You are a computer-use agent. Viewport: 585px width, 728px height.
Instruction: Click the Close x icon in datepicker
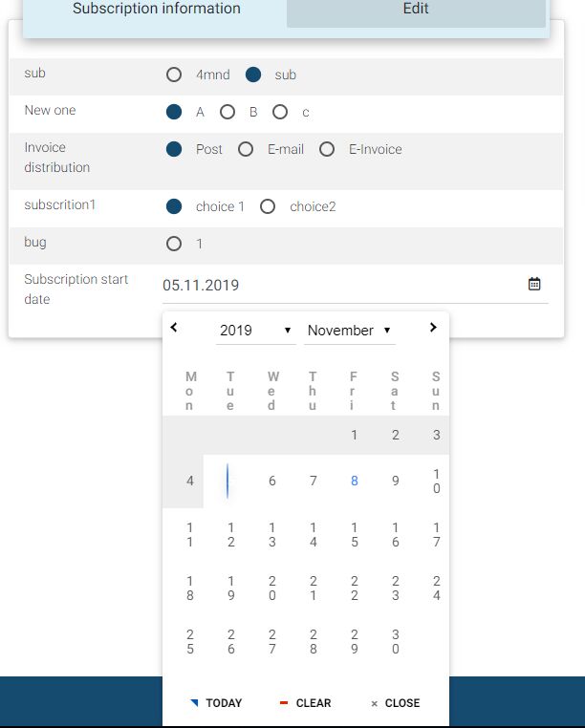click(x=374, y=704)
